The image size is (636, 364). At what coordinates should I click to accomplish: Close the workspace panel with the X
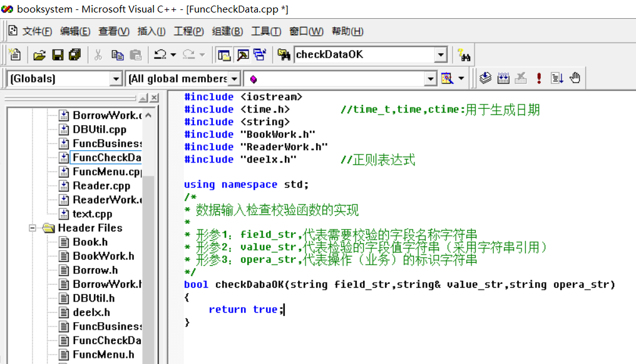[154, 98]
